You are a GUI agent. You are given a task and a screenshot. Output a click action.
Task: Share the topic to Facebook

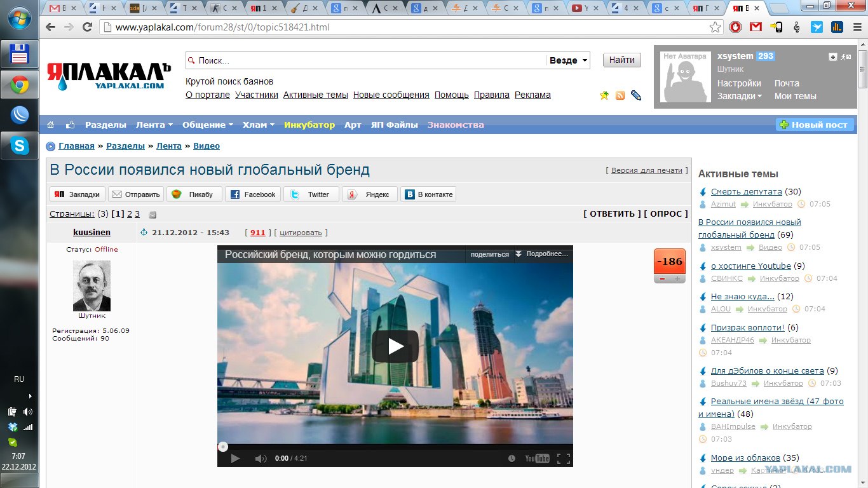point(253,194)
